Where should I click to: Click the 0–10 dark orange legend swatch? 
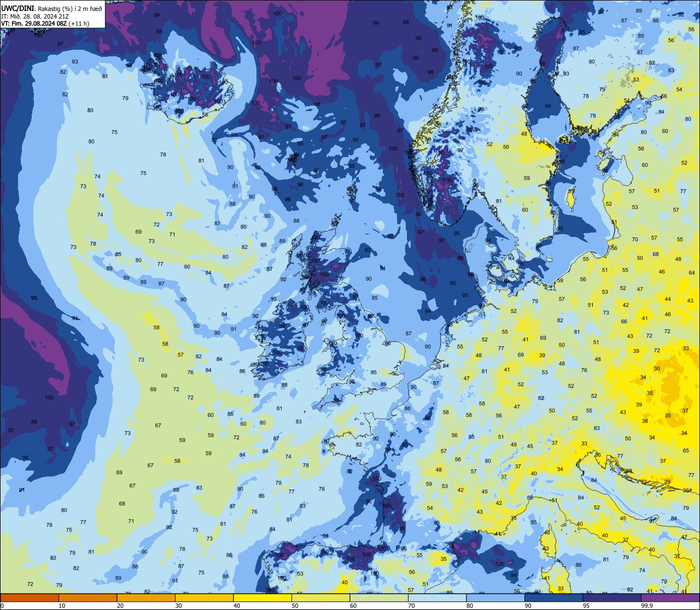pyautogui.click(x=30, y=598)
